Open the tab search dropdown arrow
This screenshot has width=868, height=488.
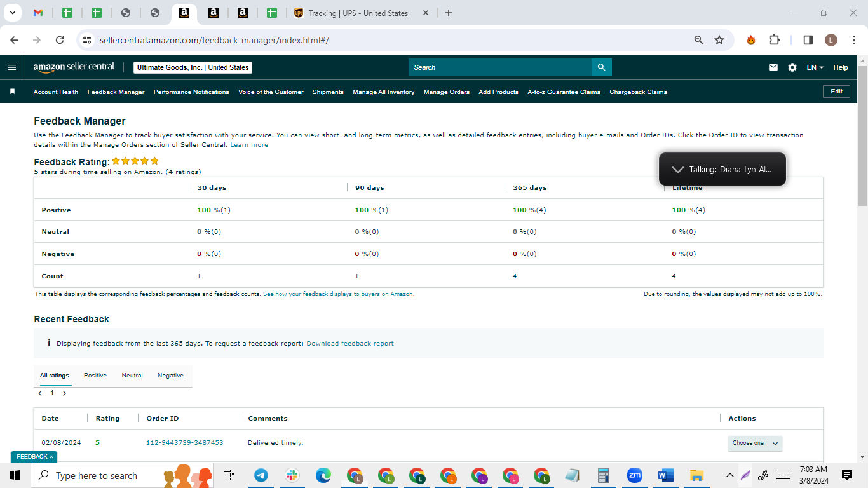pyautogui.click(x=12, y=13)
